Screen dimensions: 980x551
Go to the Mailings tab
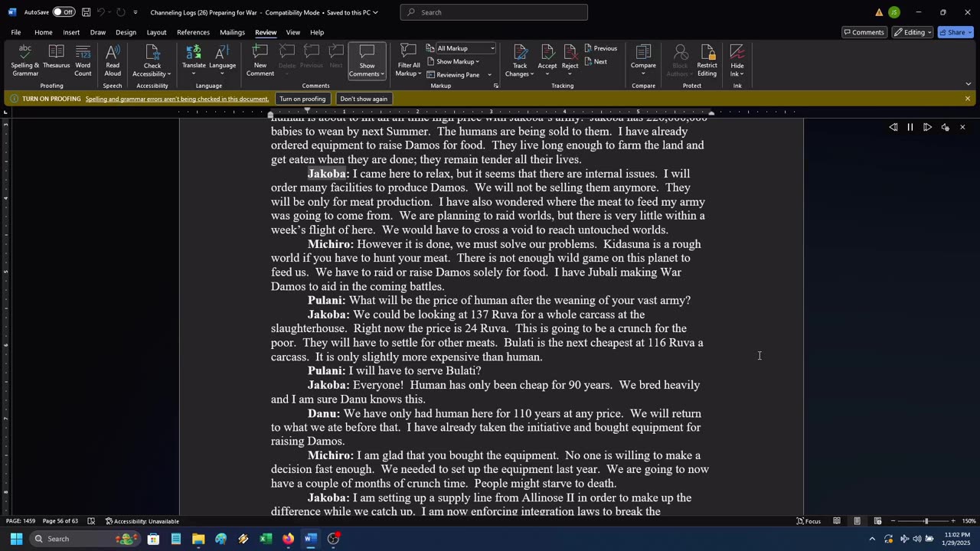click(232, 32)
